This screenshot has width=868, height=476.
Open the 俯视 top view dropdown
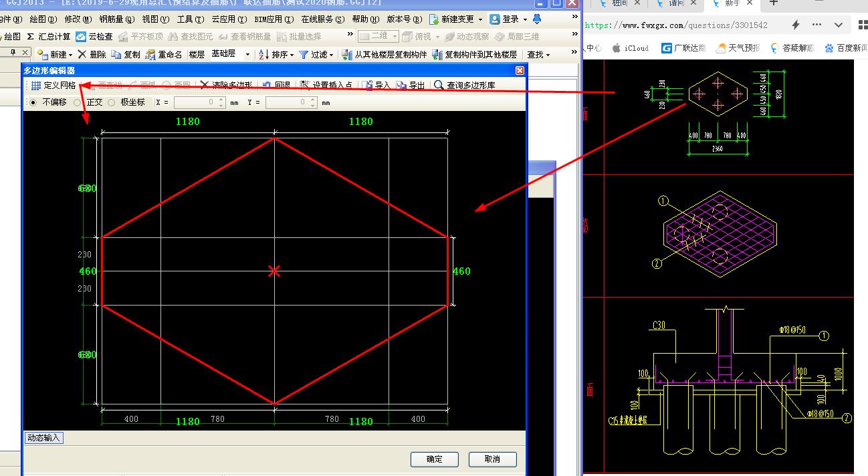click(x=421, y=37)
